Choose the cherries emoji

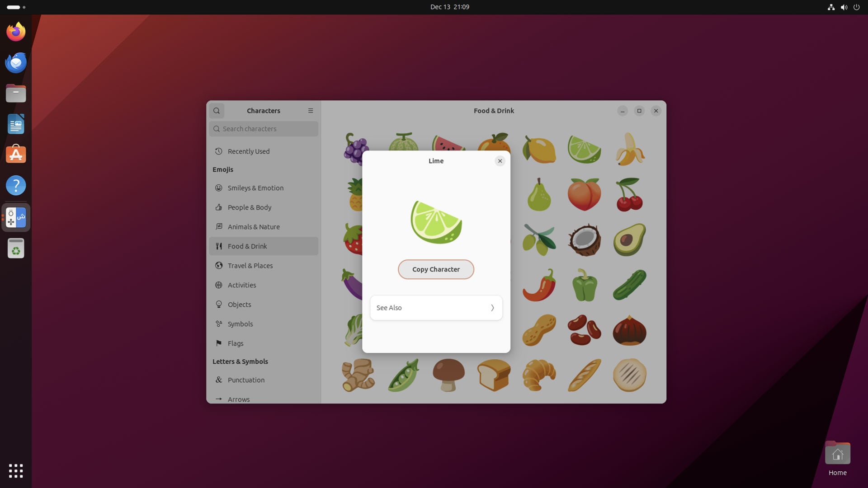[629, 194]
